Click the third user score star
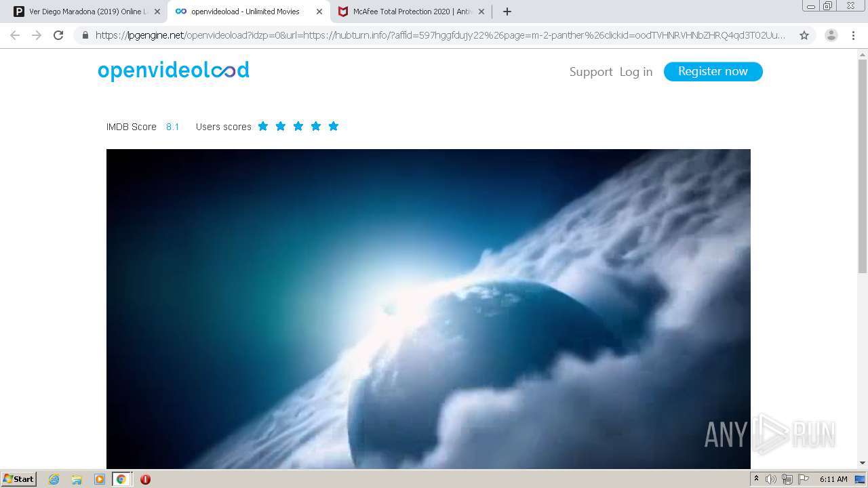The width and height of the screenshot is (868, 488). [x=298, y=126]
